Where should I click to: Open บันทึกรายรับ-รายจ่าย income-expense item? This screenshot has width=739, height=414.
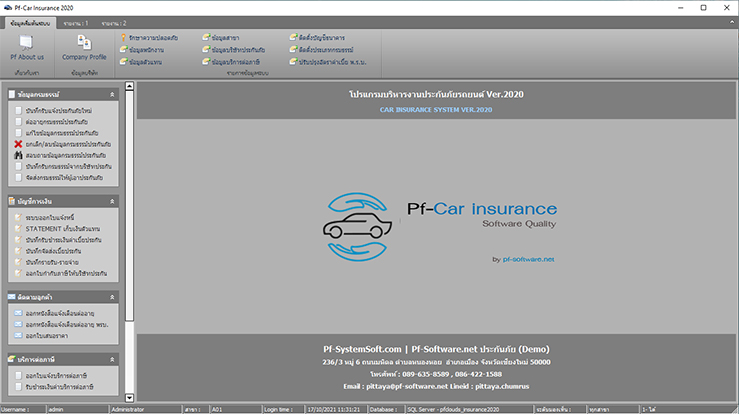(47, 262)
